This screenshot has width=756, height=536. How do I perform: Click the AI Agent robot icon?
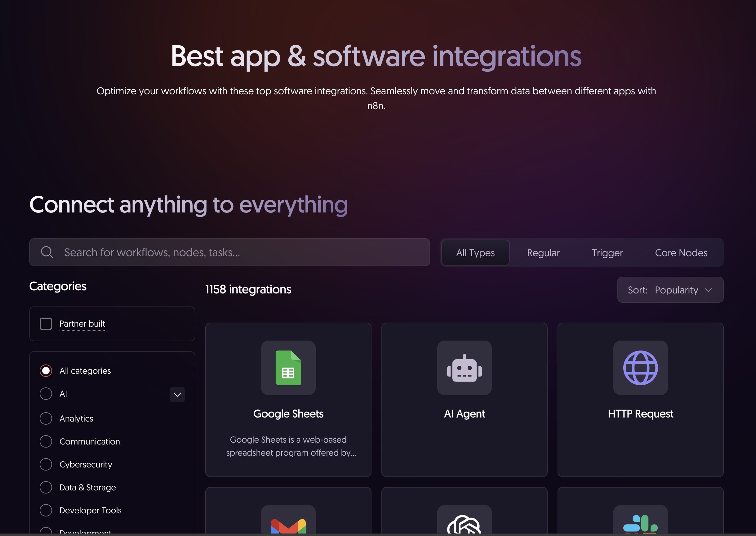pos(464,368)
